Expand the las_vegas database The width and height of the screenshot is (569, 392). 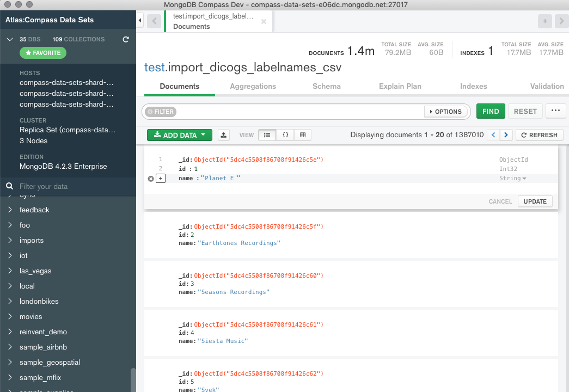click(x=10, y=271)
